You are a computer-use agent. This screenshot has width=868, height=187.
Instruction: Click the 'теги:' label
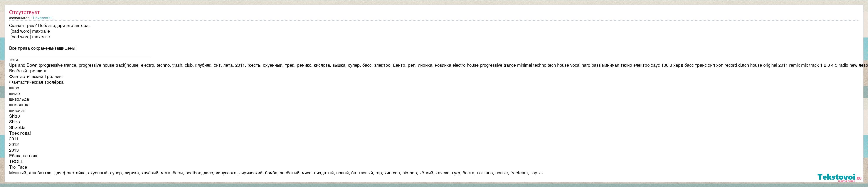[x=14, y=60]
